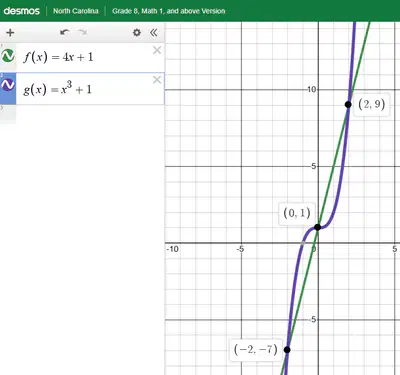Image resolution: width=400 pixels, height=375 pixels.
Task: Undo the last action
Action: coord(65,32)
